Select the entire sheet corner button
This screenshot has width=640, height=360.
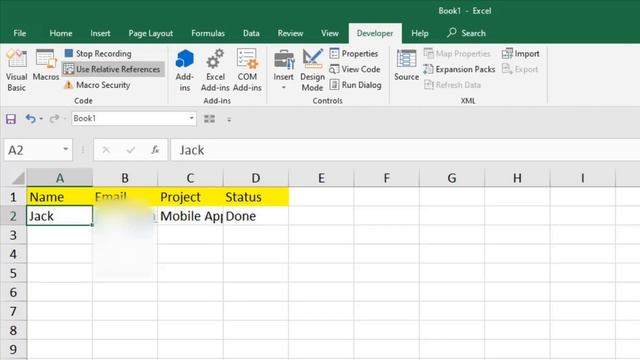(17, 178)
